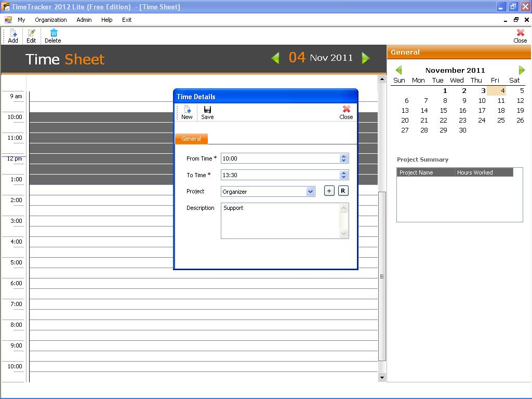Expand the Project dropdown

(310, 192)
